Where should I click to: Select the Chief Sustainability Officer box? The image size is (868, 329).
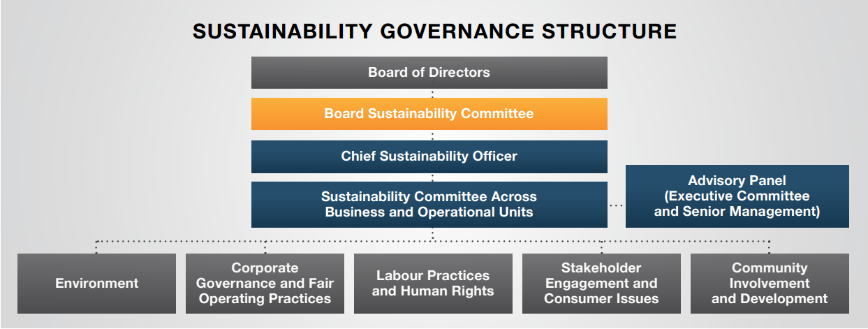pyautogui.click(x=429, y=156)
